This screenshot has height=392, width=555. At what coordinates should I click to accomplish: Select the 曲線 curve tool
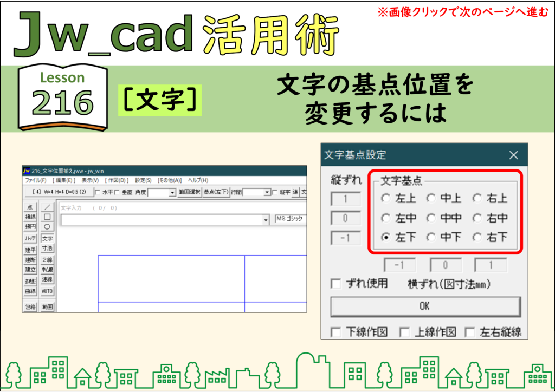coord(30,291)
